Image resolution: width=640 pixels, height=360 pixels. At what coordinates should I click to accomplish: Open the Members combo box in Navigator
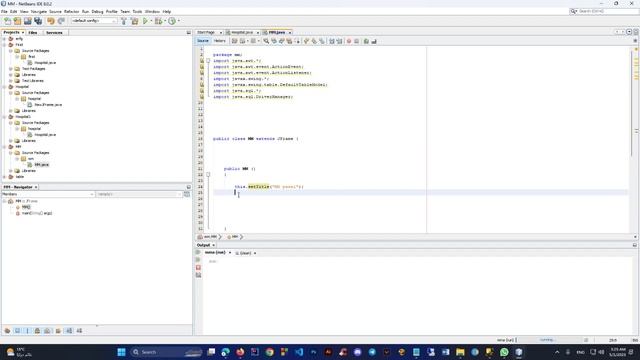coord(48,194)
